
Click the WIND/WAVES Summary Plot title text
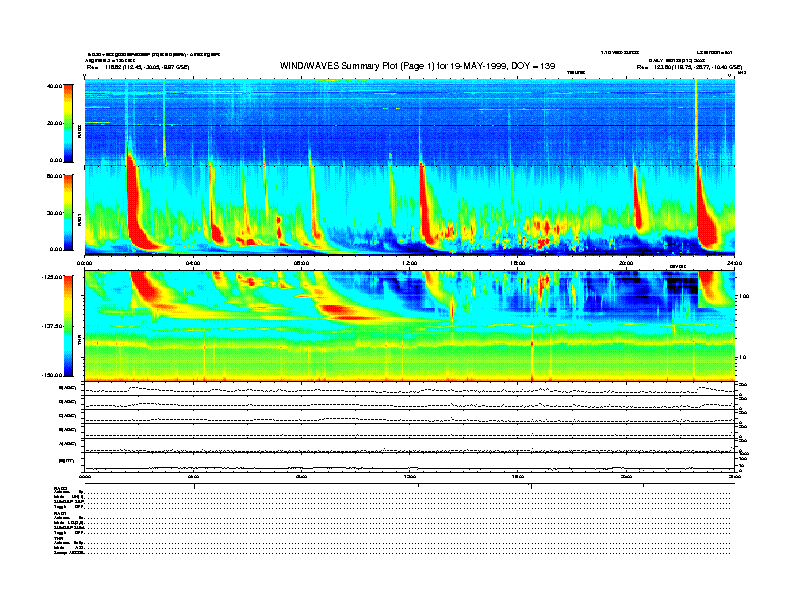pyautogui.click(x=417, y=66)
